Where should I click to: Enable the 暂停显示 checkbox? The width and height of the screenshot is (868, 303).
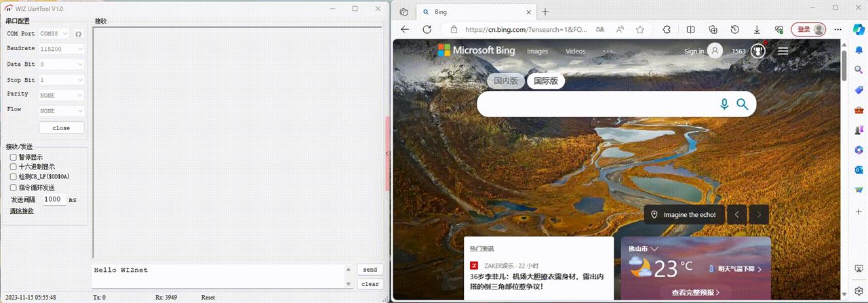(x=14, y=157)
